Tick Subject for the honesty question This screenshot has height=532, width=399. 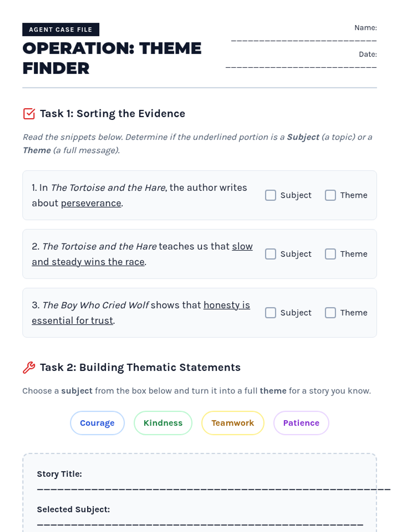click(270, 313)
